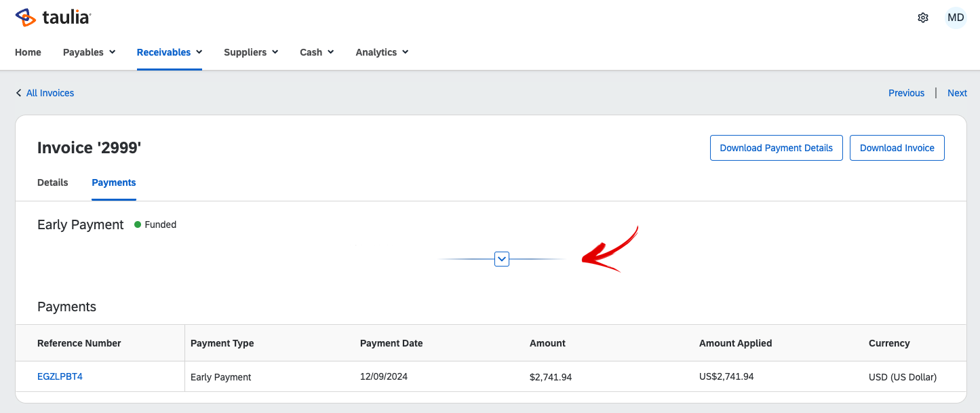
Task: Open the Suppliers dropdown menu
Action: [x=251, y=52]
